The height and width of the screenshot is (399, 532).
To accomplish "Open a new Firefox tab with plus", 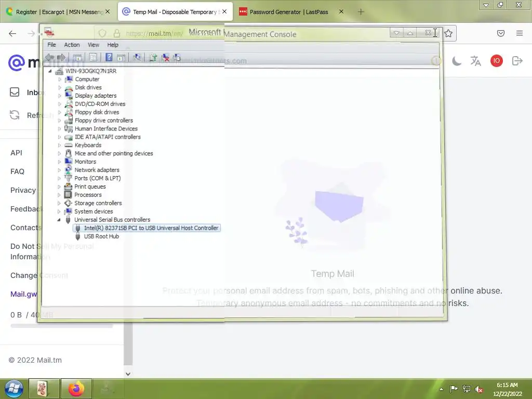I will 361,12.
